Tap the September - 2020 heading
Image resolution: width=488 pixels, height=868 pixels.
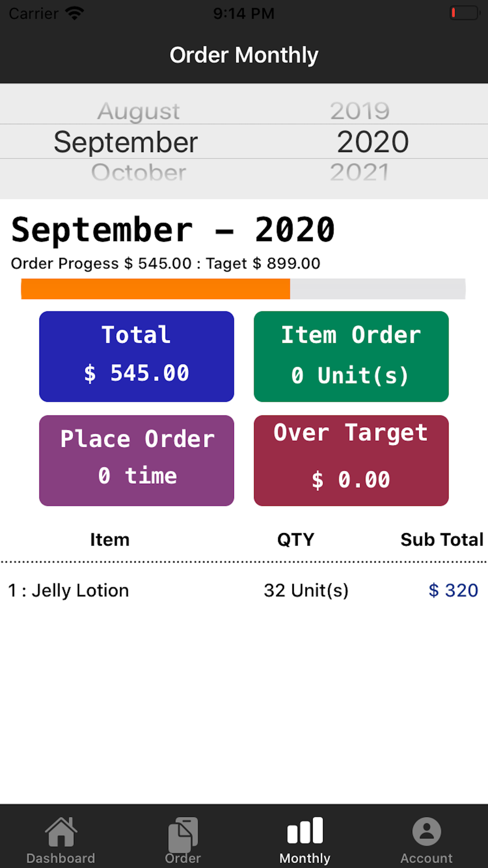click(x=173, y=229)
